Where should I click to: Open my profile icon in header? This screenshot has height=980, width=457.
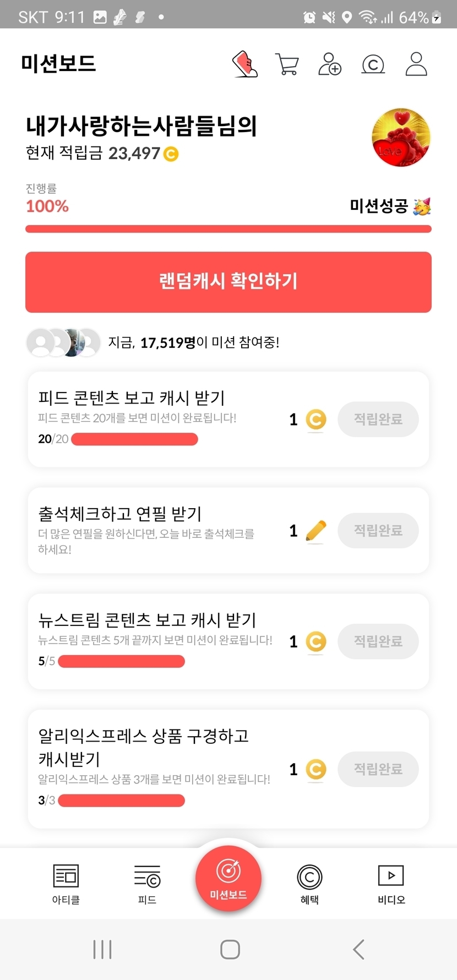(416, 64)
